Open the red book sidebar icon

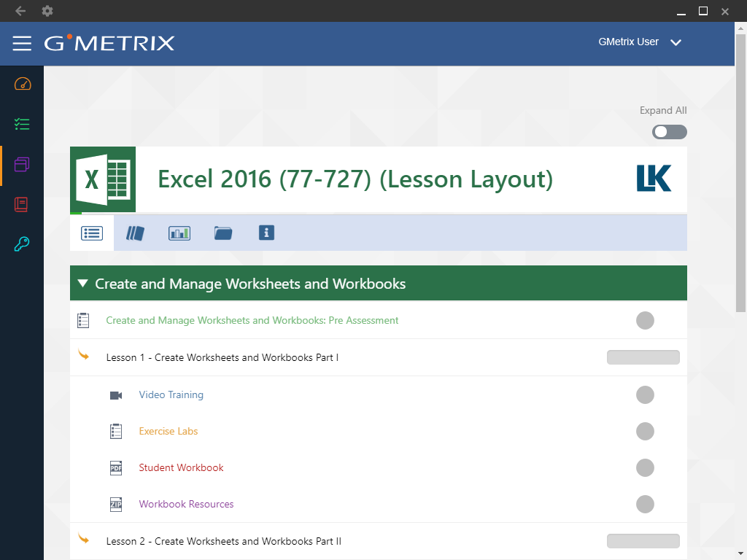click(21, 204)
